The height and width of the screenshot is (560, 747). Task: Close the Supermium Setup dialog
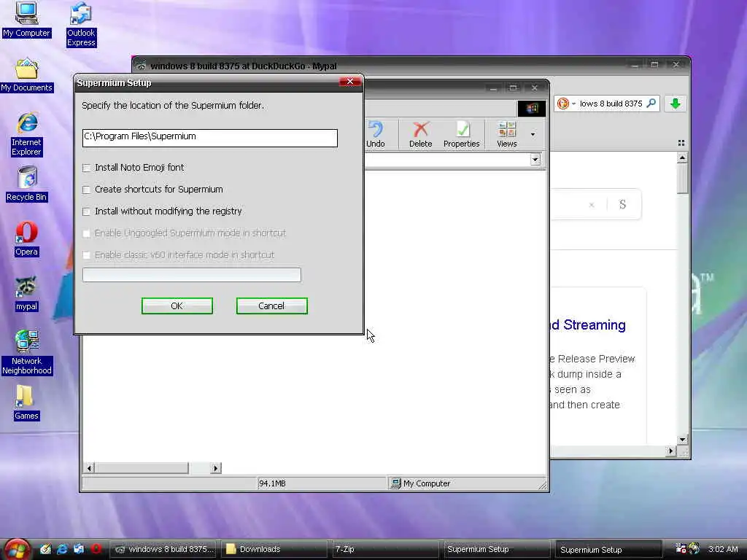pyautogui.click(x=350, y=82)
